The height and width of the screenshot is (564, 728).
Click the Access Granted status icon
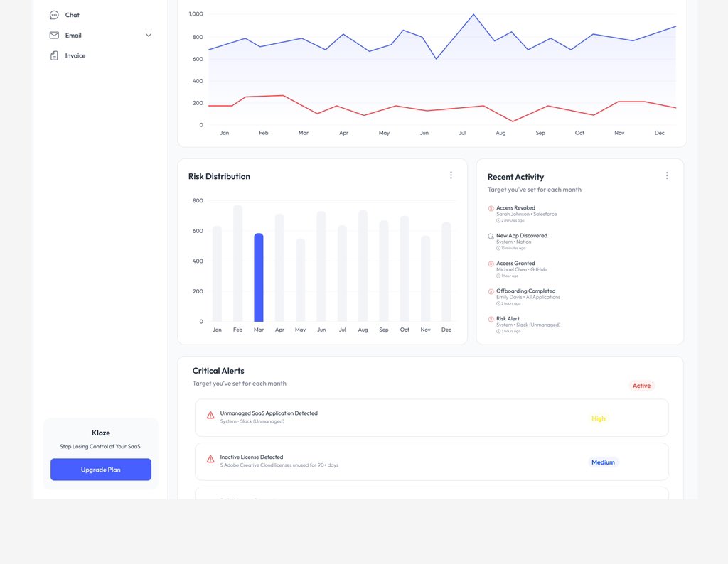tap(491, 264)
